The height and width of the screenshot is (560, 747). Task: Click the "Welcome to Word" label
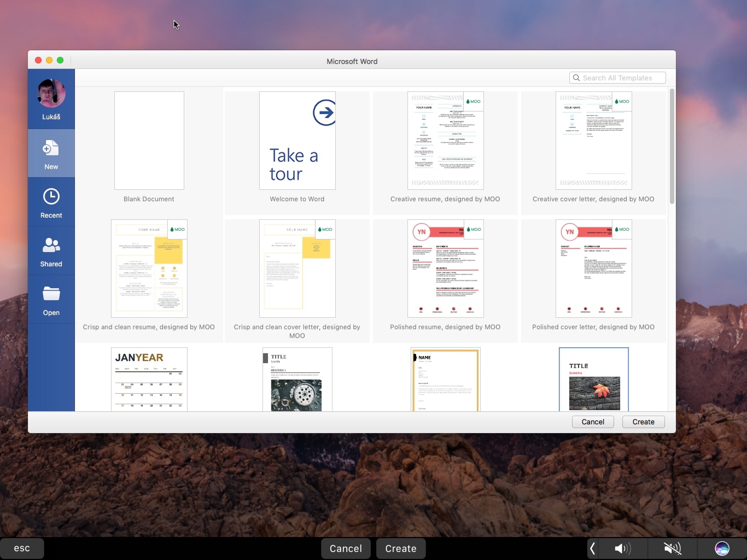click(297, 199)
